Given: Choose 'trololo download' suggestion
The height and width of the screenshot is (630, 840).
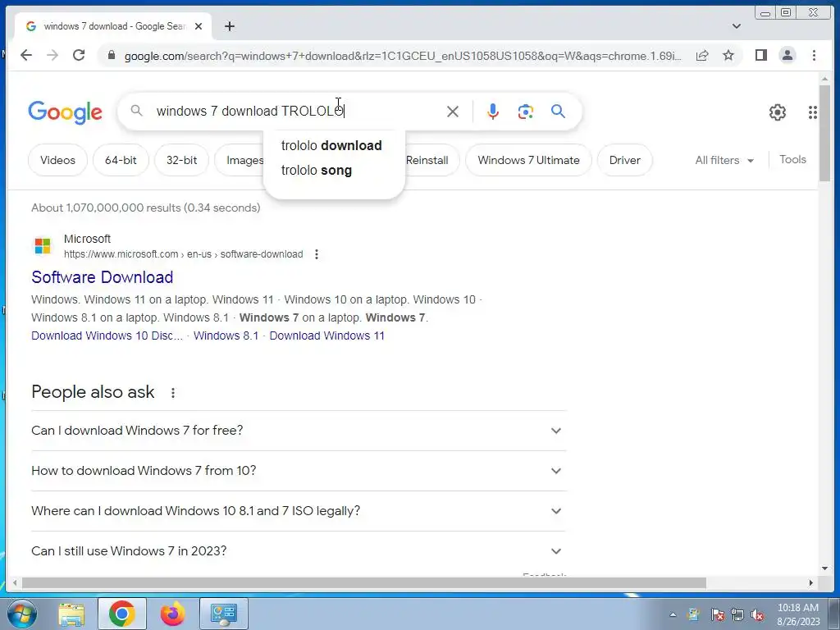Looking at the screenshot, I should click(x=331, y=146).
